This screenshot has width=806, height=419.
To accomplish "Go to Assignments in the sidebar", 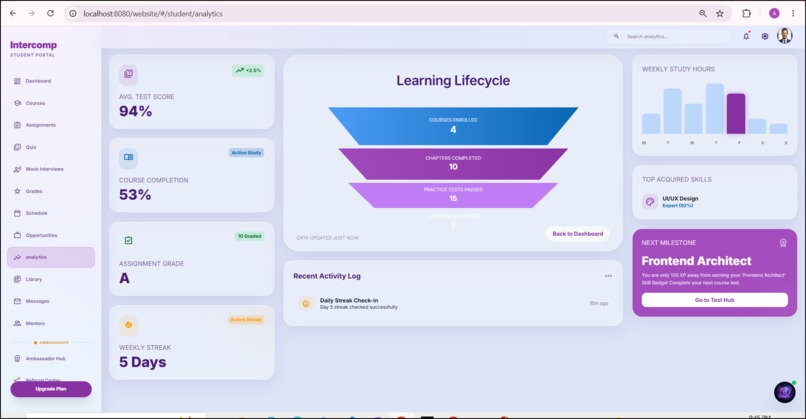I will (x=50, y=125).
